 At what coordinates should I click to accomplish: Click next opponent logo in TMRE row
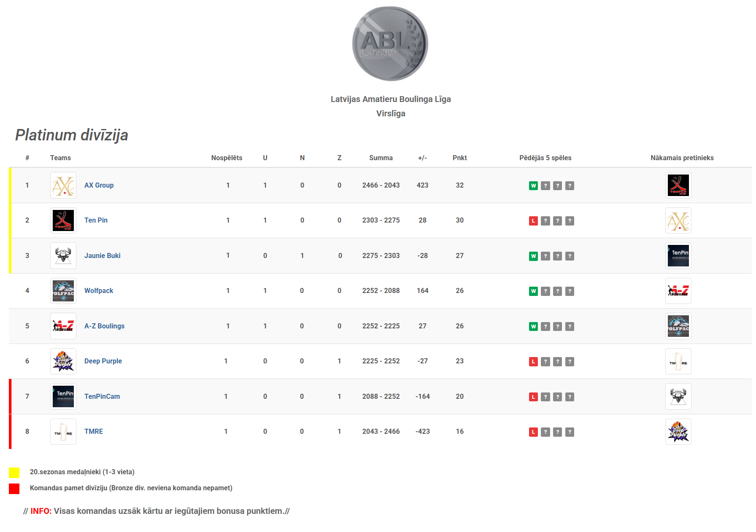coord(678,432)
